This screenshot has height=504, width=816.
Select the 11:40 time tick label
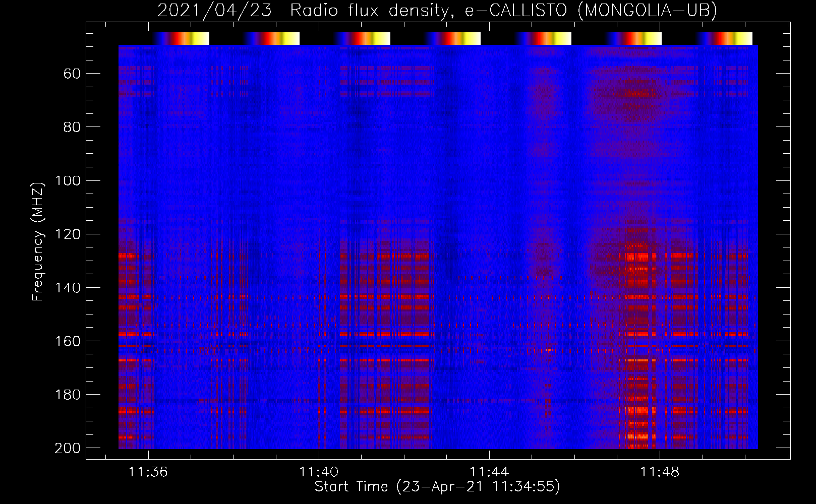point(319,472)
